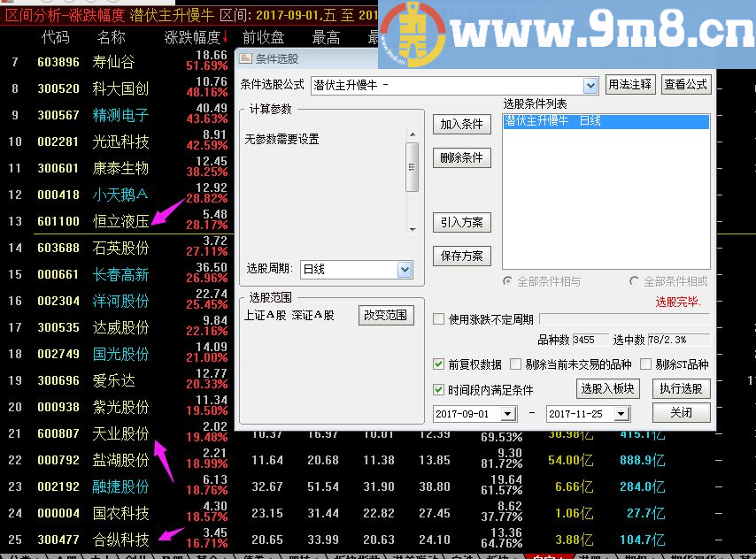Select stock row 达威股份
Image resolution: width=756 pixels, height=559 pixels.
coord(120,327)
